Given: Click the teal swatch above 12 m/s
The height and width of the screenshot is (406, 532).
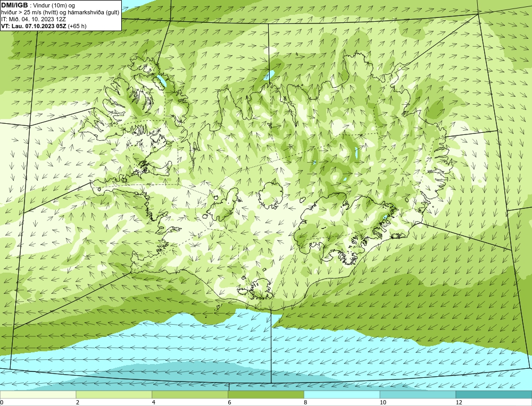Looking at the screenshot, I should click(494, 394).
